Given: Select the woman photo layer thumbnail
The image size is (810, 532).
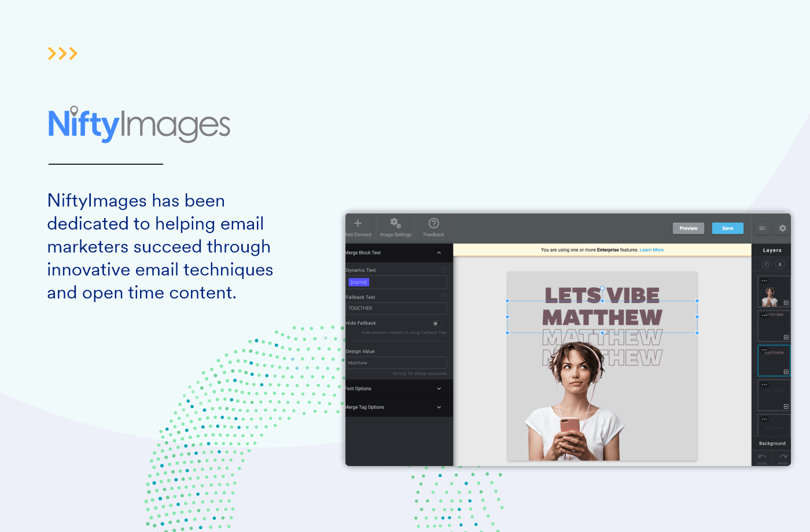Looking at the screenshot, I should (774, 291).
